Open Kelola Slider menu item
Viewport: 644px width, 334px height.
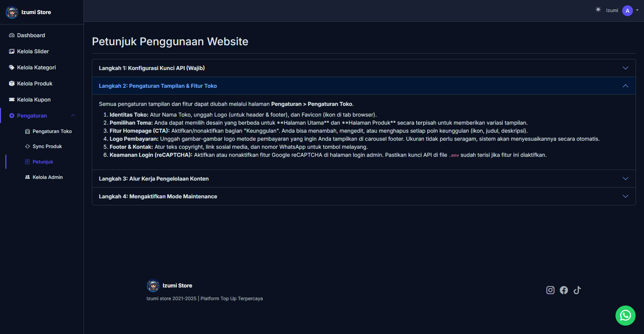pos(33,51)
